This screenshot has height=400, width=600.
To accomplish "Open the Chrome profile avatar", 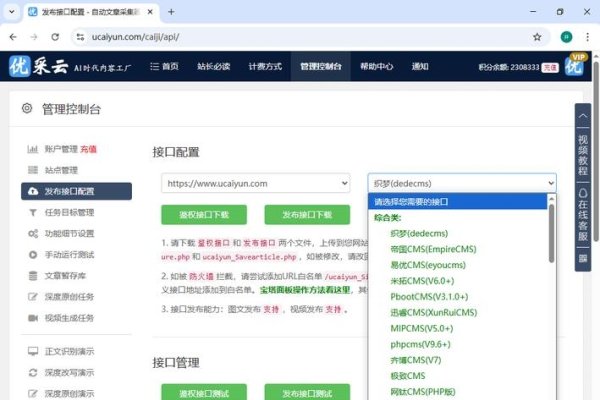I will click(x=566, y=37).
